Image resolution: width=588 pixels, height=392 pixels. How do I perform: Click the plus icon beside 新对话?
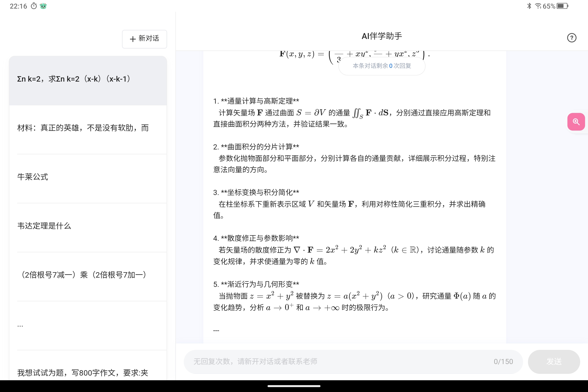pyautogui.click(x=133, y=39)
